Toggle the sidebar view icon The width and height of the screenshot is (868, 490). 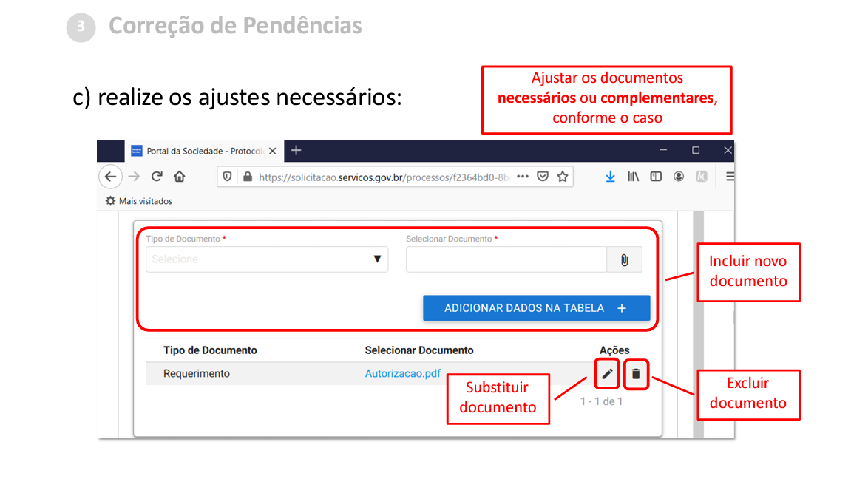pos(656,177)
